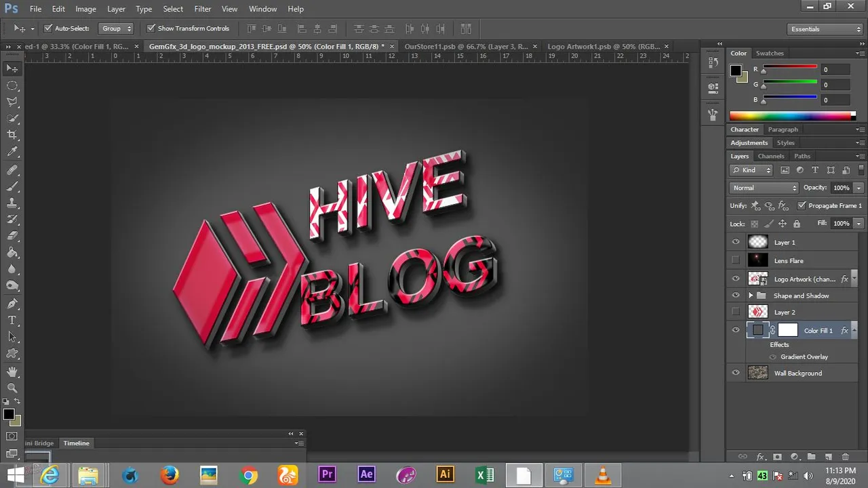Select the Zoom tool

point(12,388)
